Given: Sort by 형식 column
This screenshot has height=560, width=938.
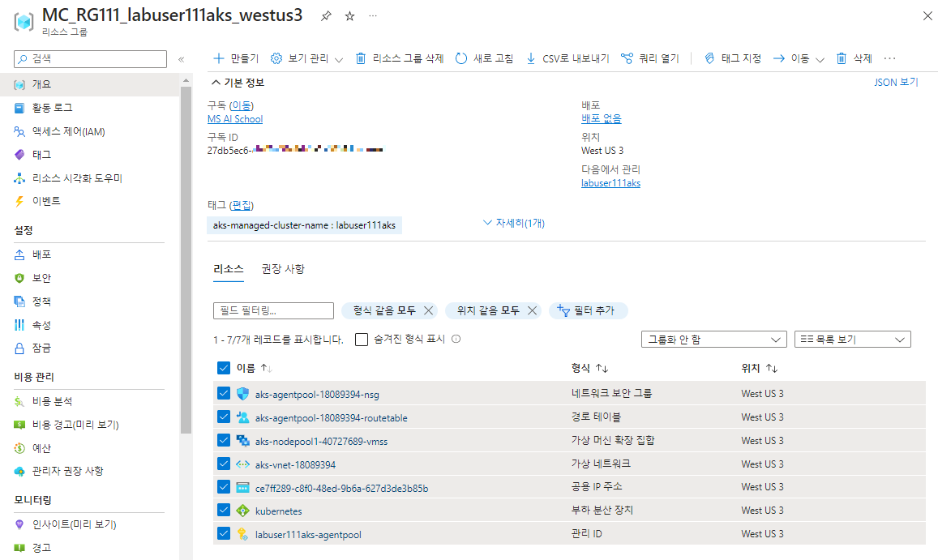Looking at the screenshot, I should point(590,368).
